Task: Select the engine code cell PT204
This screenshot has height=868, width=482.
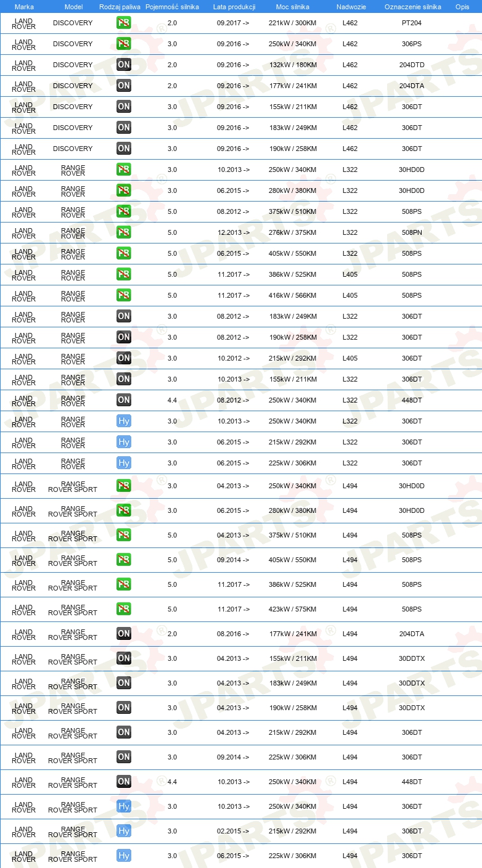Action: [x=412, y=23]
